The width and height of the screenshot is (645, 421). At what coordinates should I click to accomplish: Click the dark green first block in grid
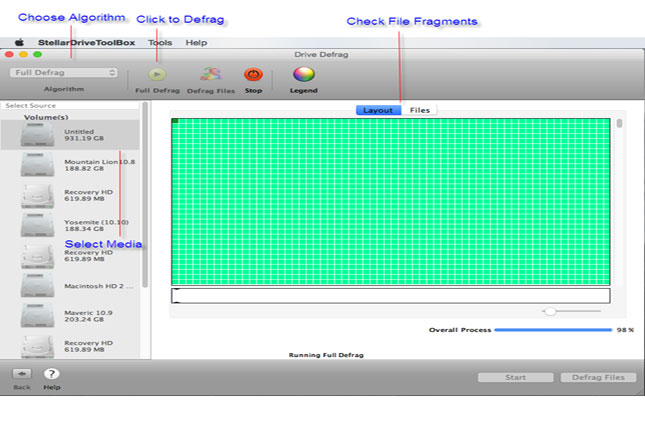[175, 121]
